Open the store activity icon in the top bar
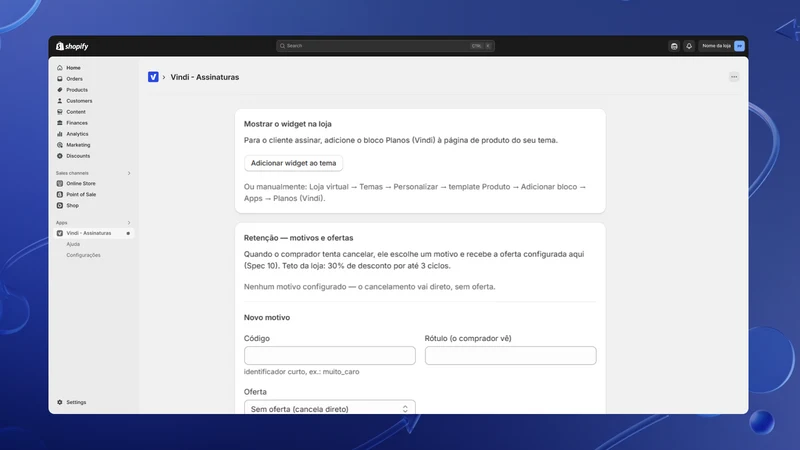The image size is (800, 450). 674,46
